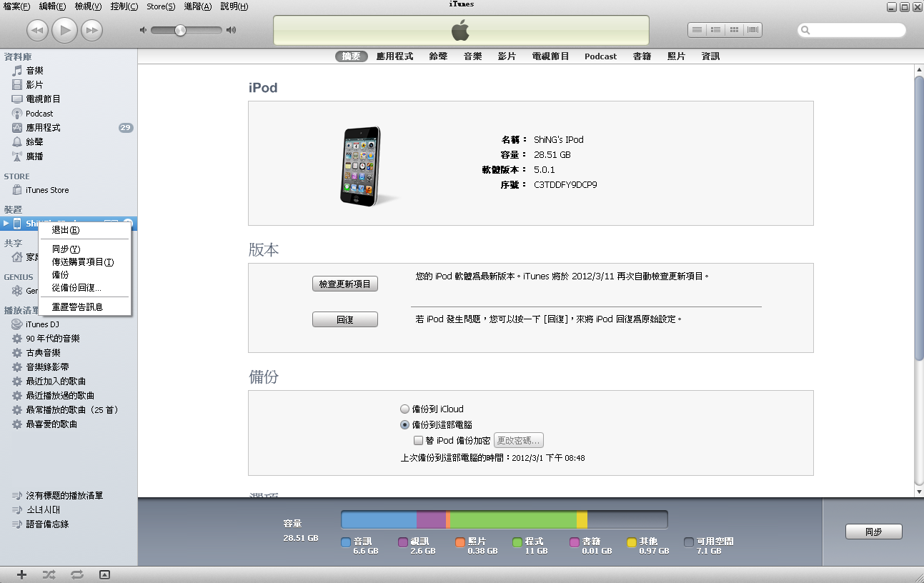
Task: Switch to grid view
Action: tap(734, 30)
